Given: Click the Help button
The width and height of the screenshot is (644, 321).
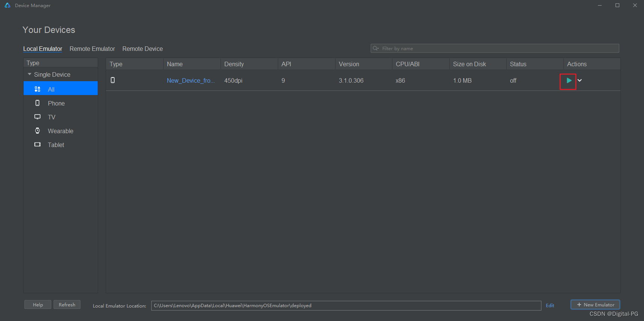Looking at the screenshot, I should coord(38,305).
